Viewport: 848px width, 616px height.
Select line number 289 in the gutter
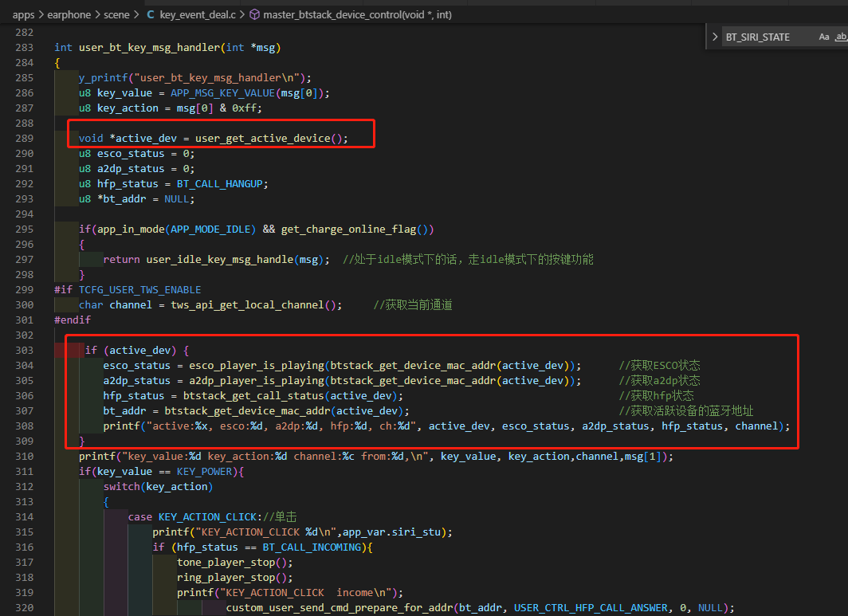coord(25,139)
